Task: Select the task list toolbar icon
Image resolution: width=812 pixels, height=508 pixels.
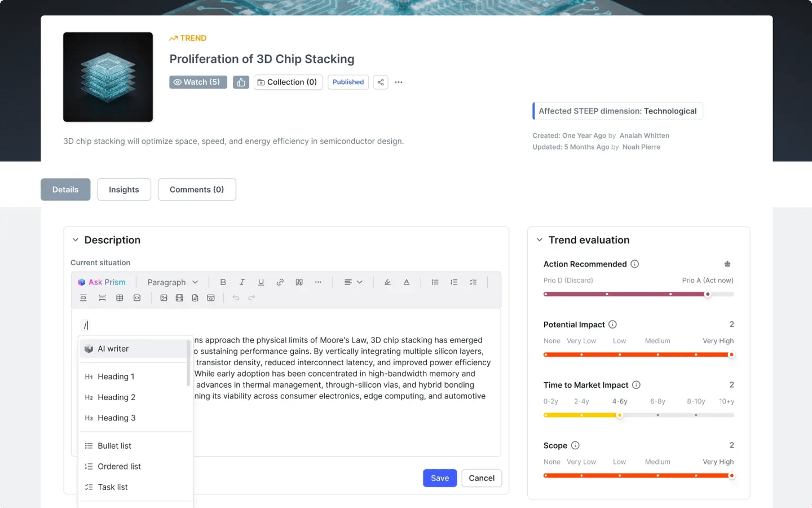Action: (473, 282)
